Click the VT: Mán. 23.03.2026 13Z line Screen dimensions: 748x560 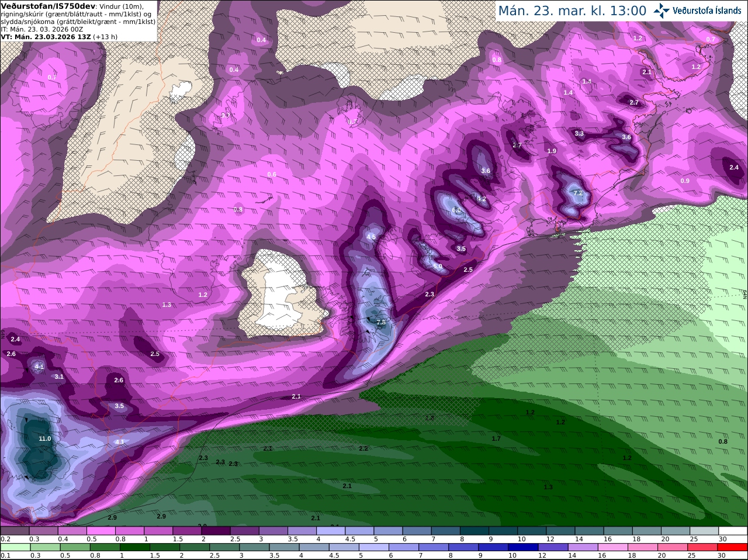tap(46, 36)
